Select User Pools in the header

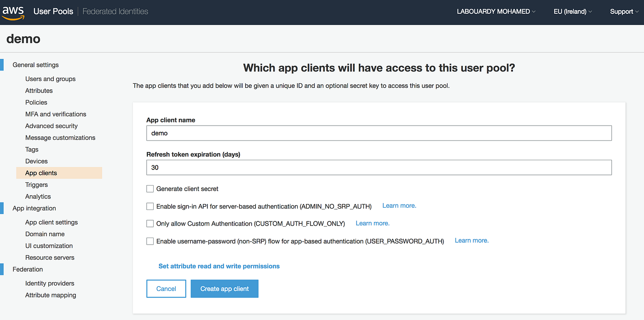pyautogui.click(x=53, y=12)
